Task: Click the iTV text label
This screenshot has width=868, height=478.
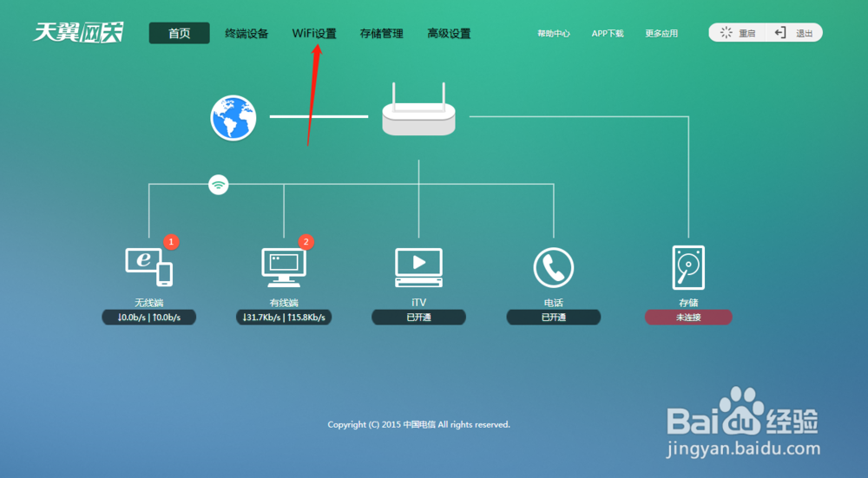Action: point(419,303)
